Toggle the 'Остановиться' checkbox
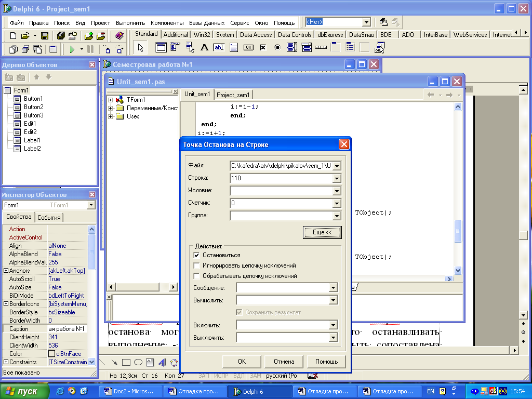This screenshot has height=399, width=532. point(196,255)
